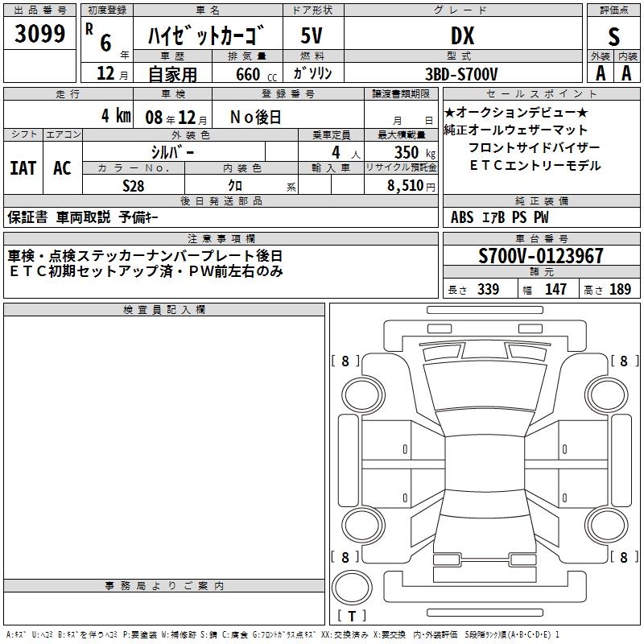
Task: Click the "A" grade under 外装
Action: tap(601, 73)
